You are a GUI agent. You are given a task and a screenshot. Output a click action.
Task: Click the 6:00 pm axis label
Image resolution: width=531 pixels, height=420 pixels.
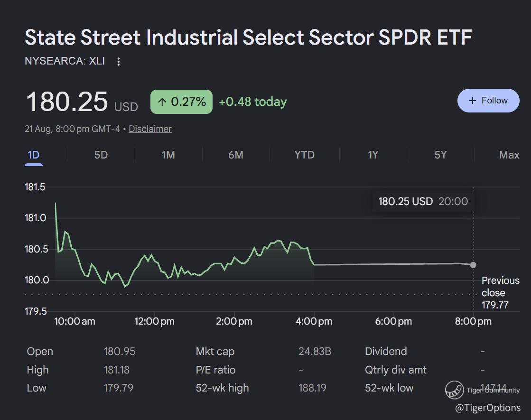[x=393, y=321]
